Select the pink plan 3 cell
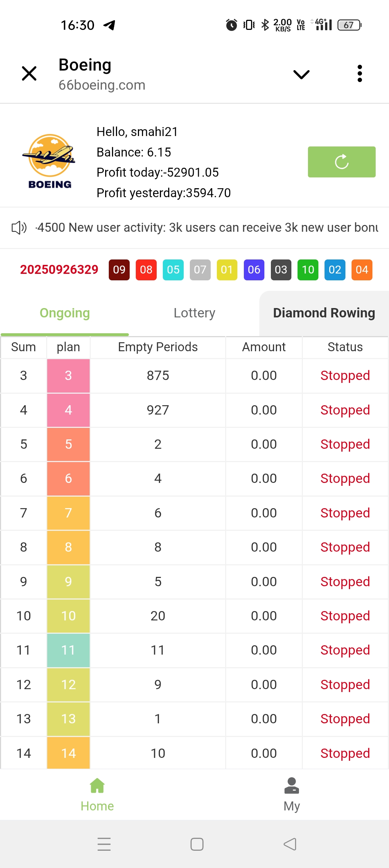Image resolution: width=389 pixels, height=868 pixels. (68, 376)
